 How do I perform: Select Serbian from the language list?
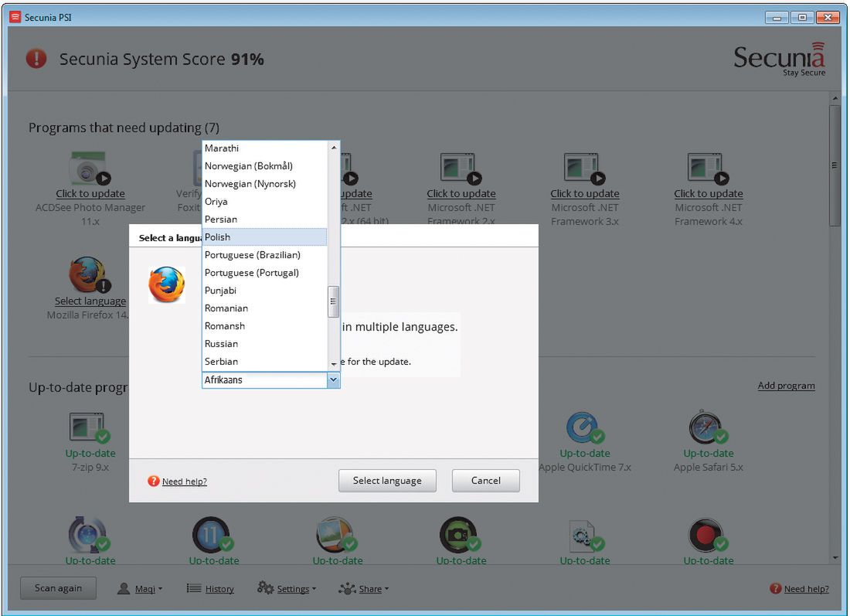click(x=264, y=362)
